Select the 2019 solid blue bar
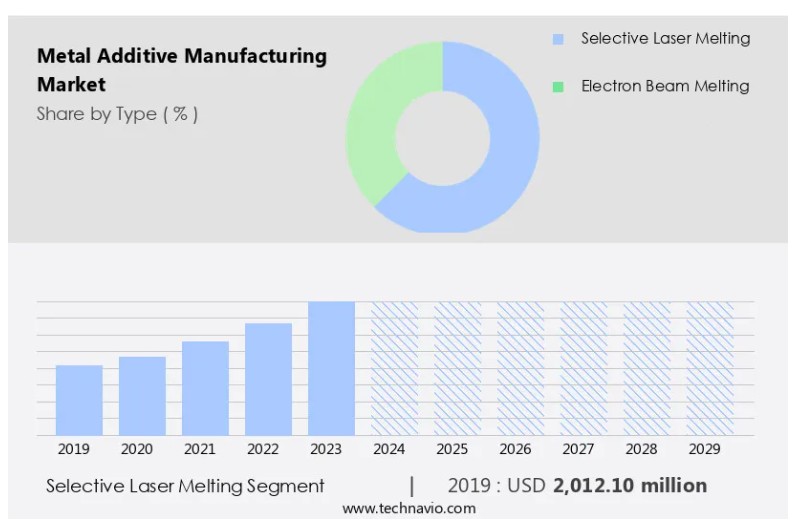The image size is (796, 529). [x=79, y=400]
